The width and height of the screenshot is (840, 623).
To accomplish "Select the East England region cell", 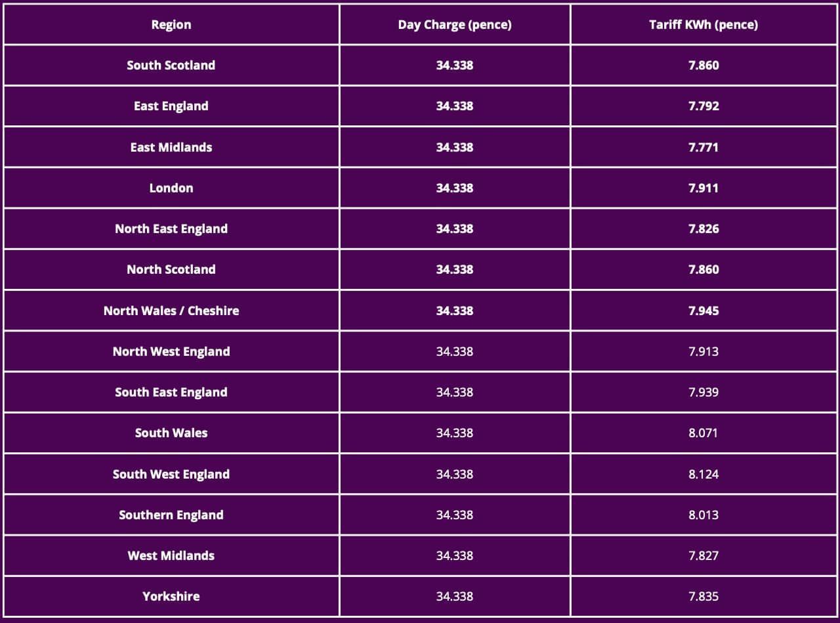I will (x=171, y=106).
